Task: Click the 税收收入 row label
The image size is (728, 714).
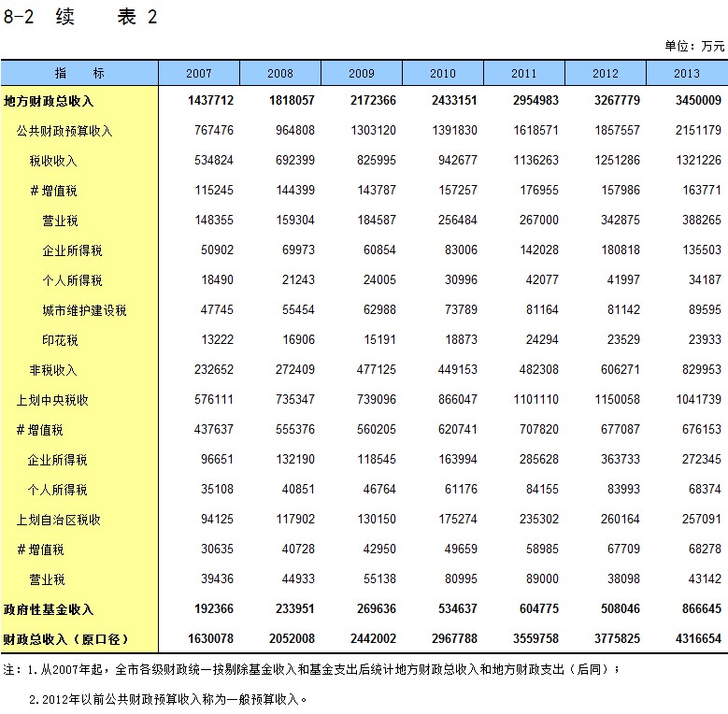Action: click(53, 161)
